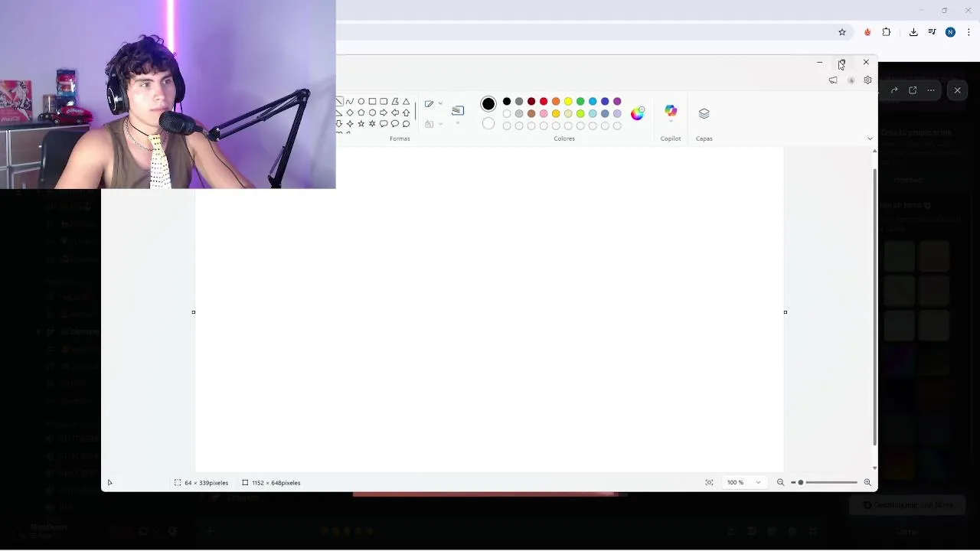
Task: Select the left arrow shape
Action: [395, 112]
